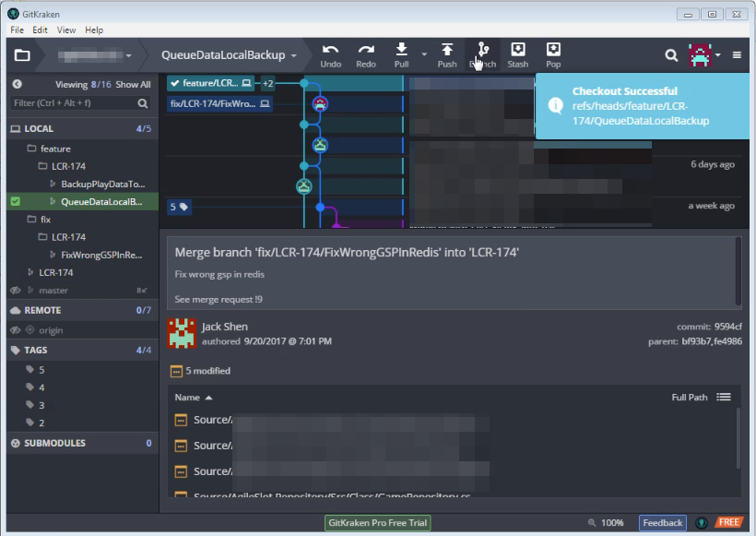Toggle the Full Path option
The width and height of the screenshot is (756, 536).
[690, 398]
